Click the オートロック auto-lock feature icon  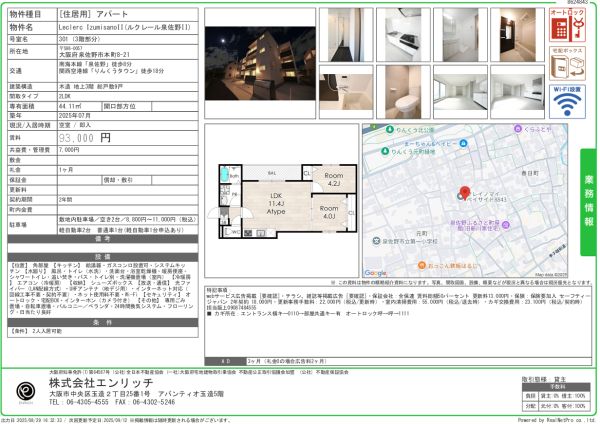tap(567, 25)
